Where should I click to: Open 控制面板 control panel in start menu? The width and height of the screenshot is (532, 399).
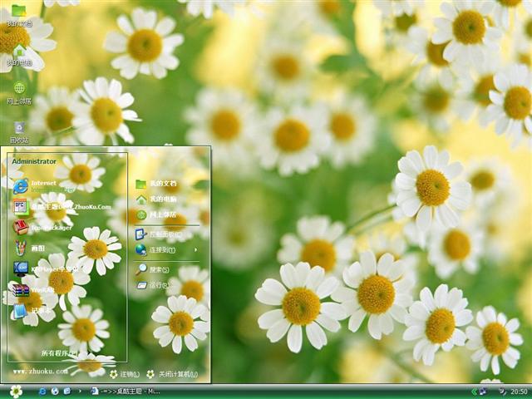159,234
